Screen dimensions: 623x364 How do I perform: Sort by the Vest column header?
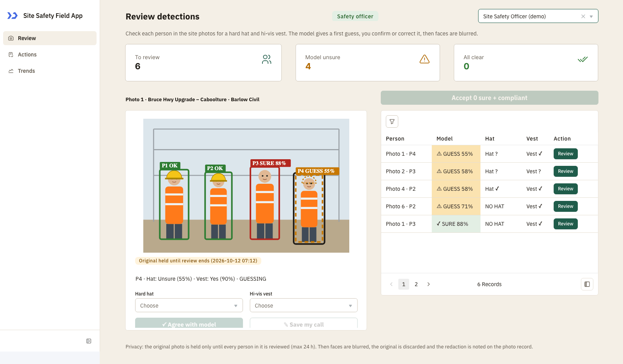(x=532, y=139)
